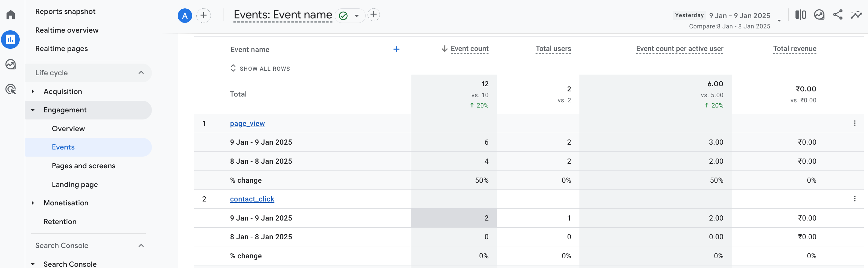Collapse the Search Console section chevron
The image size is (868, 268).
pos(141,245)
